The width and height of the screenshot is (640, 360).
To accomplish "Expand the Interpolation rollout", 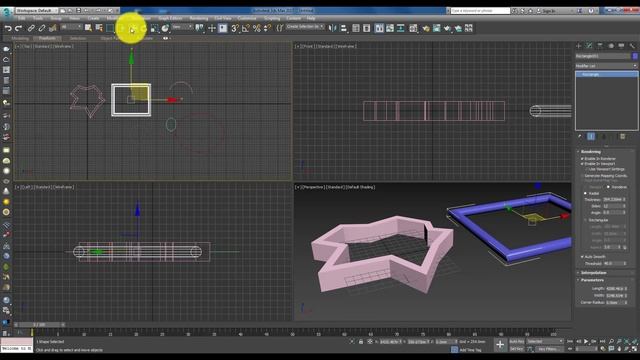I will click(x=593, y=273).
